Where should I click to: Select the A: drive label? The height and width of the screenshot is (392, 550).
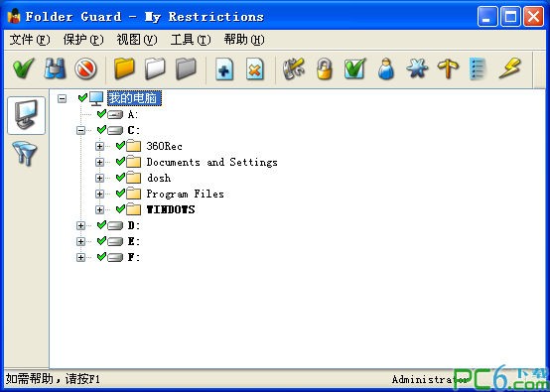click(x=133, y=114)
